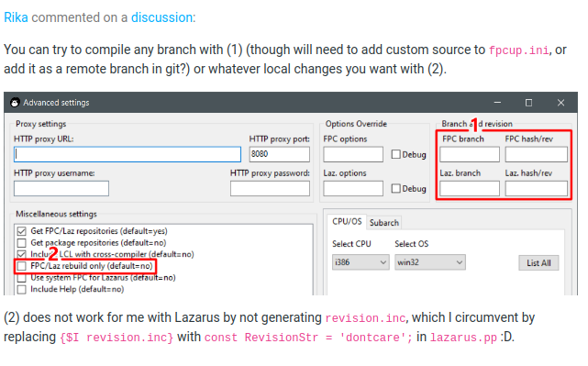Viewport: 588px width, 366px height.
Task: Click the Advanced settings window icon
Action: coord(15,103)
